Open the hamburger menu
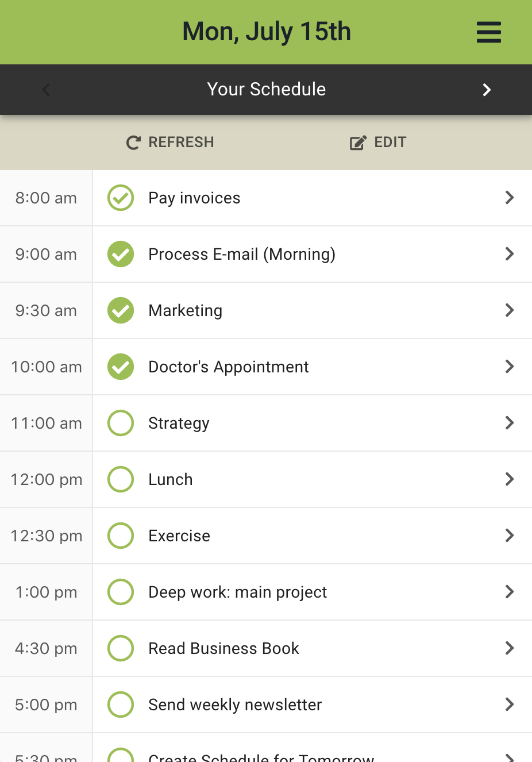 point(489,32)
